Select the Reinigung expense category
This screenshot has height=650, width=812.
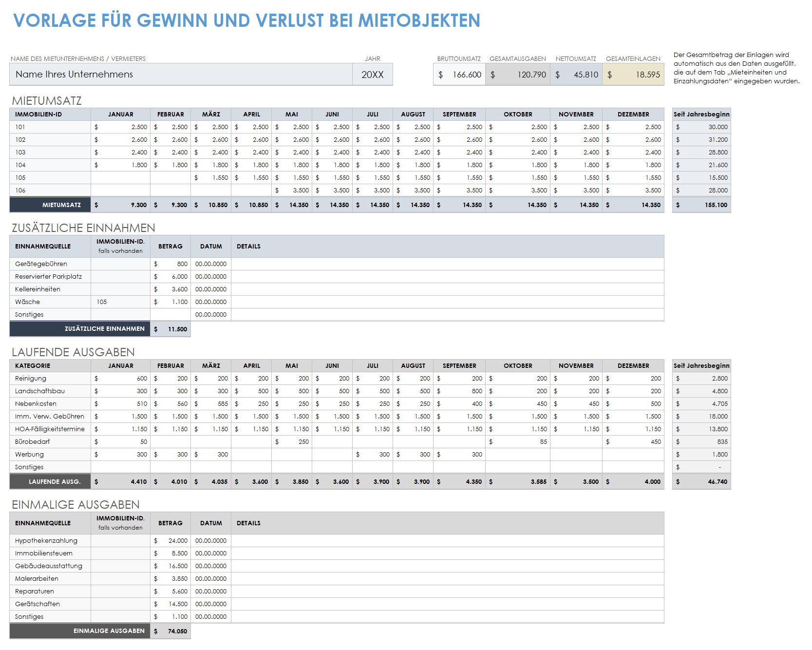click(x=50, y=379)
